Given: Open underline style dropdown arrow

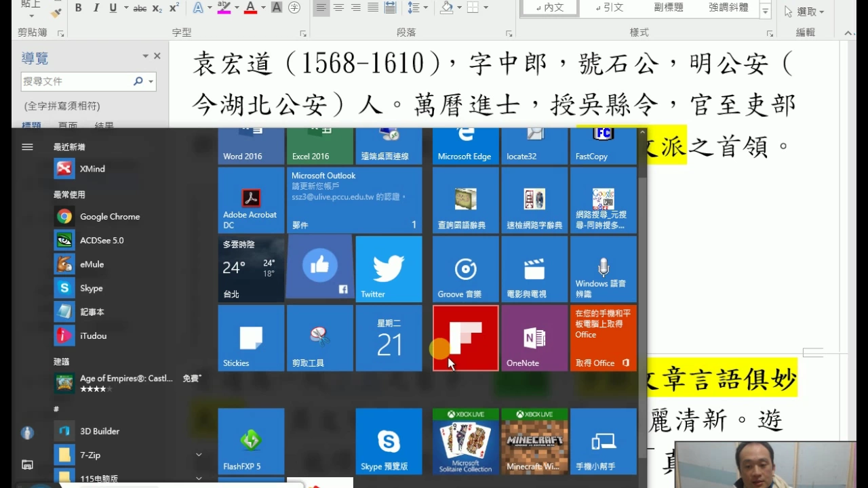Looking at the screenshot, I should point(125,8).
